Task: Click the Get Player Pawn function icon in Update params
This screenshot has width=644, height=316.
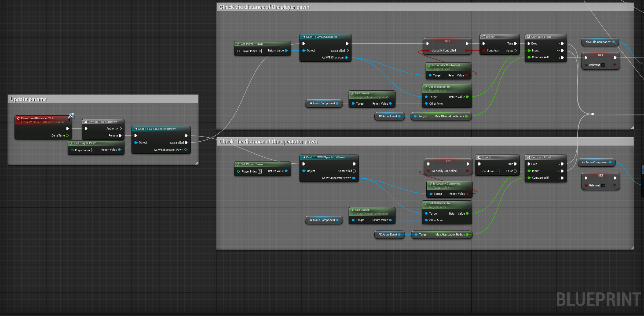Action: point(72,143)
